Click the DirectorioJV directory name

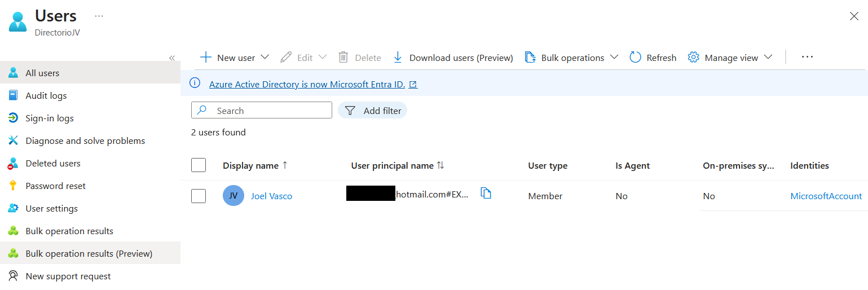coord(58,32)
